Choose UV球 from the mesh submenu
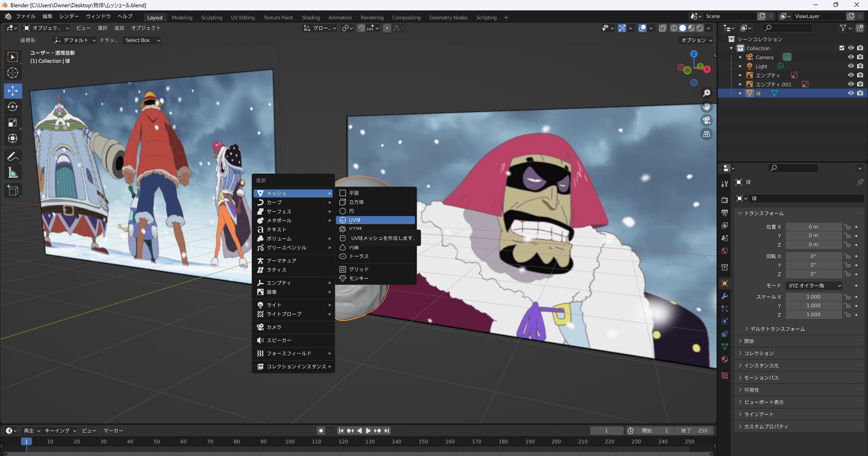The image size is (868, 456). (375, 220)
